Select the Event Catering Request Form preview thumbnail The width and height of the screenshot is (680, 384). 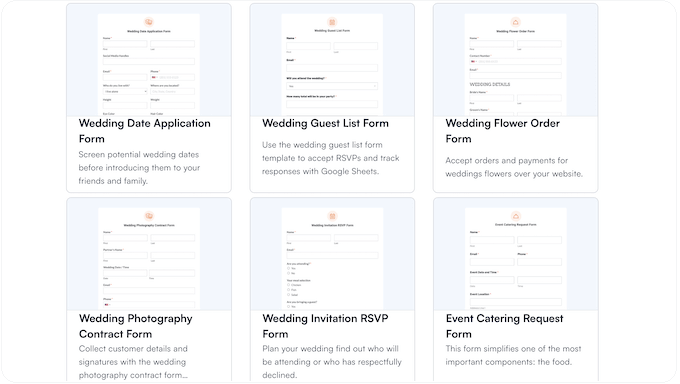point(516,259)
